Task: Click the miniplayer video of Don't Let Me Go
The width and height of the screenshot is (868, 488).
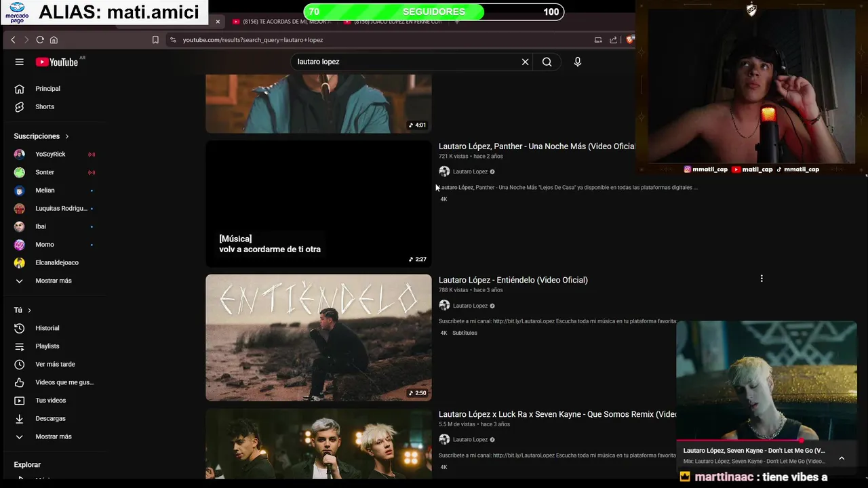Action: [x=766, y=381]
